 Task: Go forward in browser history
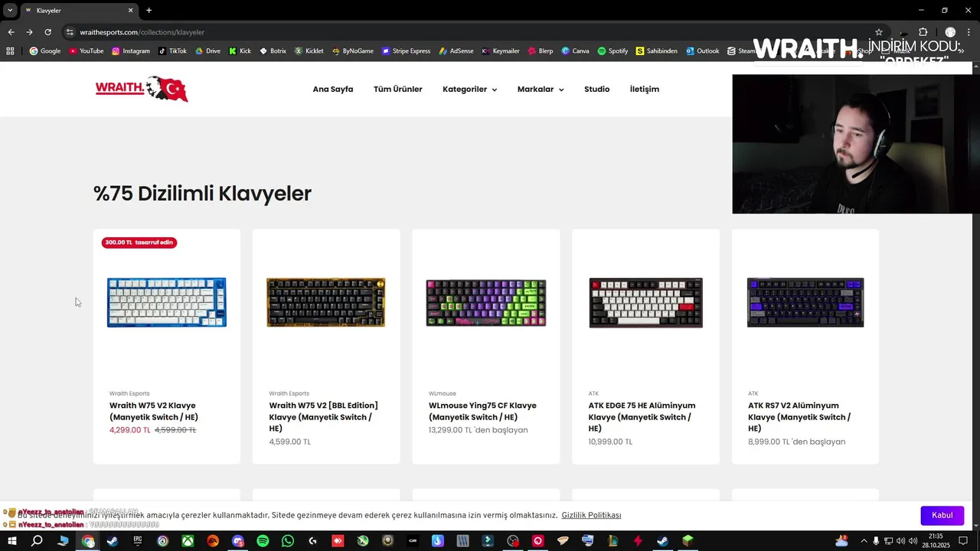click(x=29, y=32)
